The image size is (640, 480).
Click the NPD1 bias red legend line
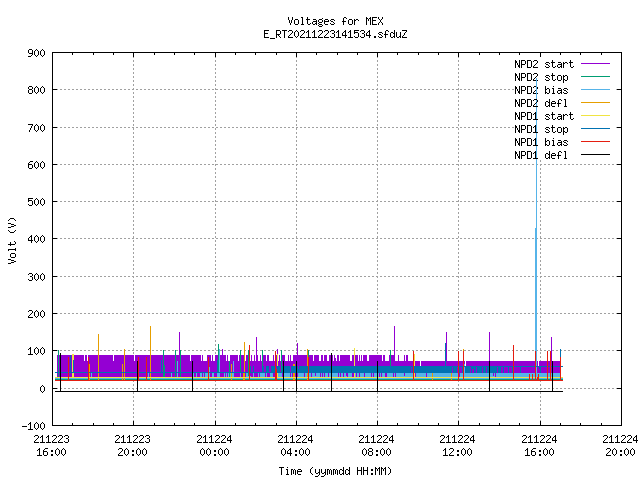click(595, 142)
